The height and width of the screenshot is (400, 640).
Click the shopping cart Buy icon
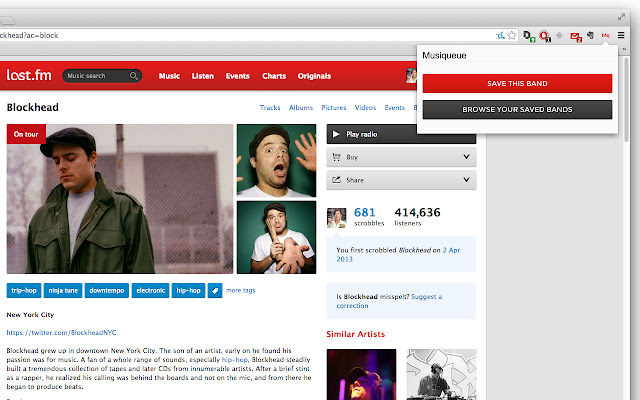click(x=336, y=157)
